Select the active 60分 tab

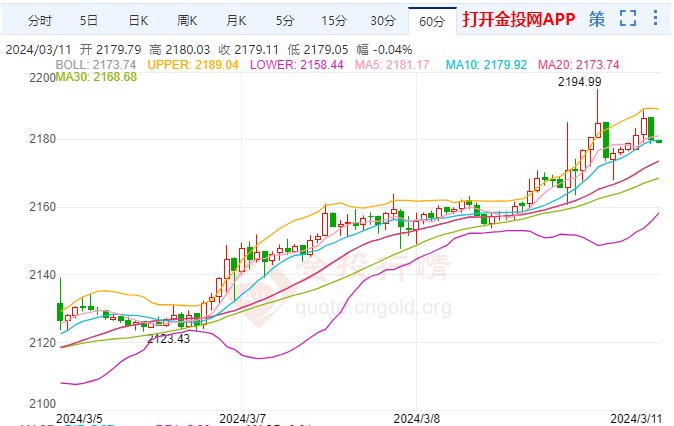tap(432, 21)
